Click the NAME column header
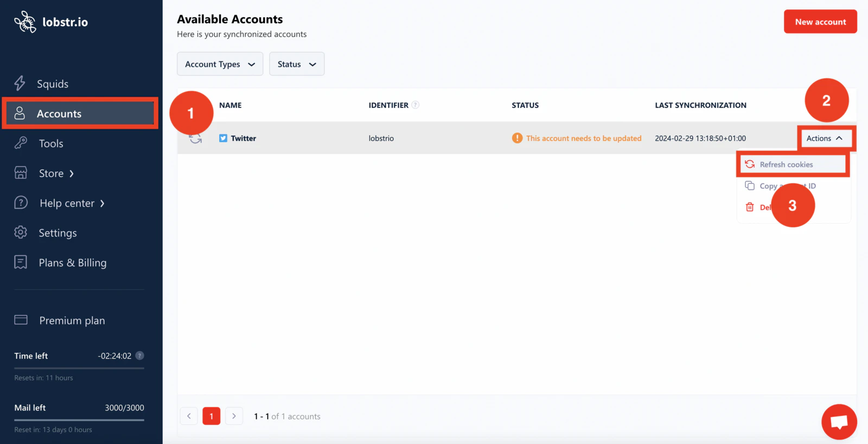The image size is (868, 444). (x=231, y=105)
